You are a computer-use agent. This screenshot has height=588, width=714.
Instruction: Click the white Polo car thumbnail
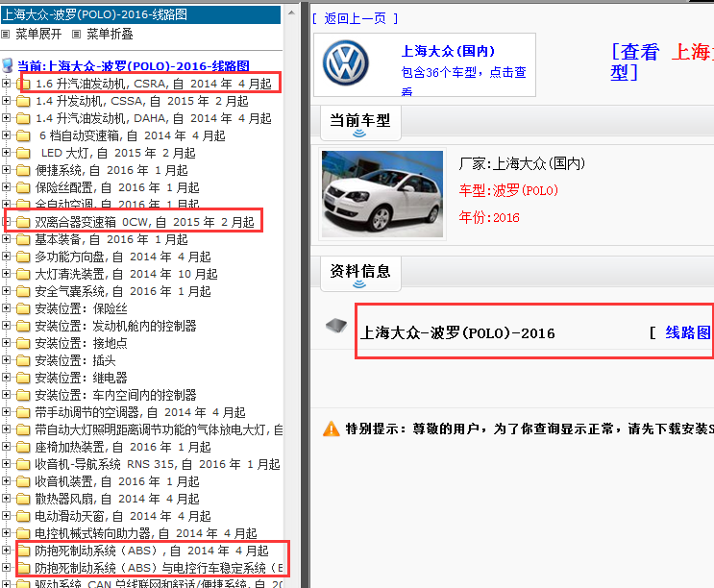[x=382, y=194]
